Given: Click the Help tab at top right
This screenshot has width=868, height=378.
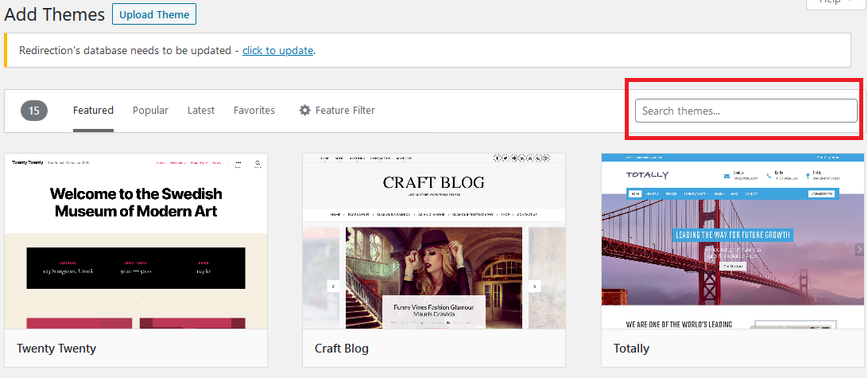Looking at the screenshot, I should coord(834,3).
